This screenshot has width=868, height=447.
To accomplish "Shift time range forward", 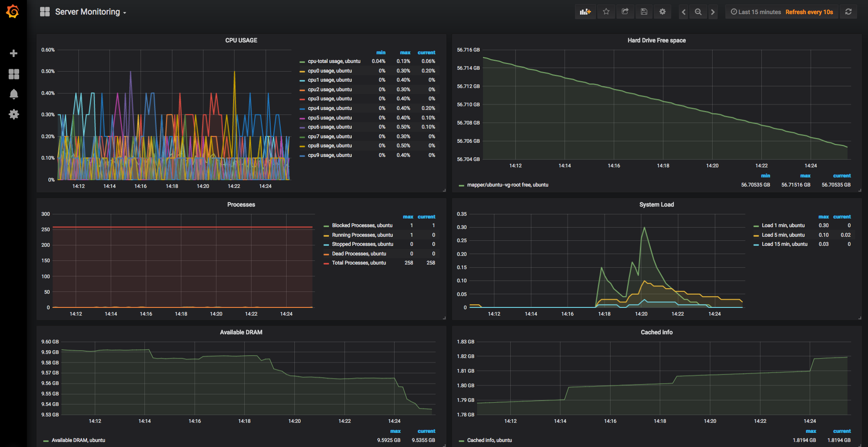I will coord(713,12).
